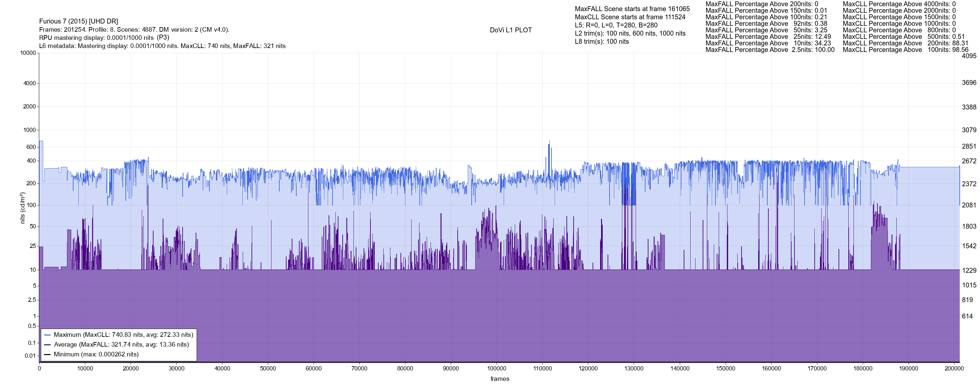Viewport: 980px width, 392px height.
Task: Click the 'nits (cd/m²)' y-axis label
Action: click(23, 208)
